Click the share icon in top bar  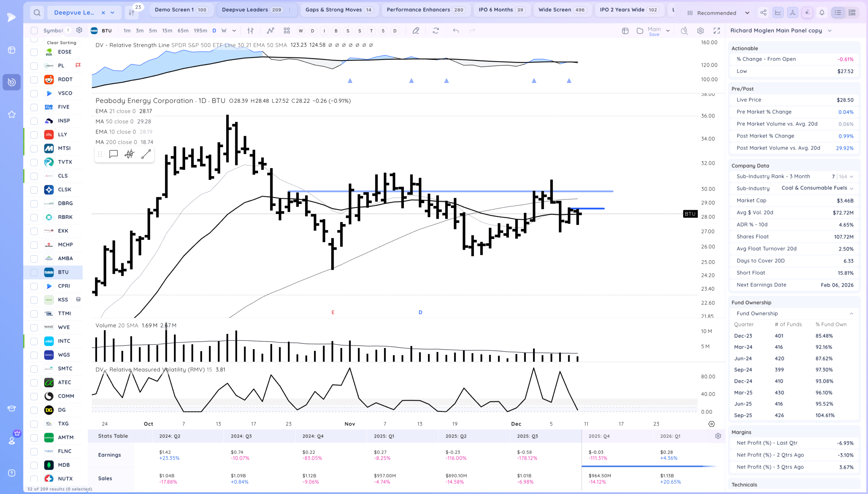click(763, 13)
